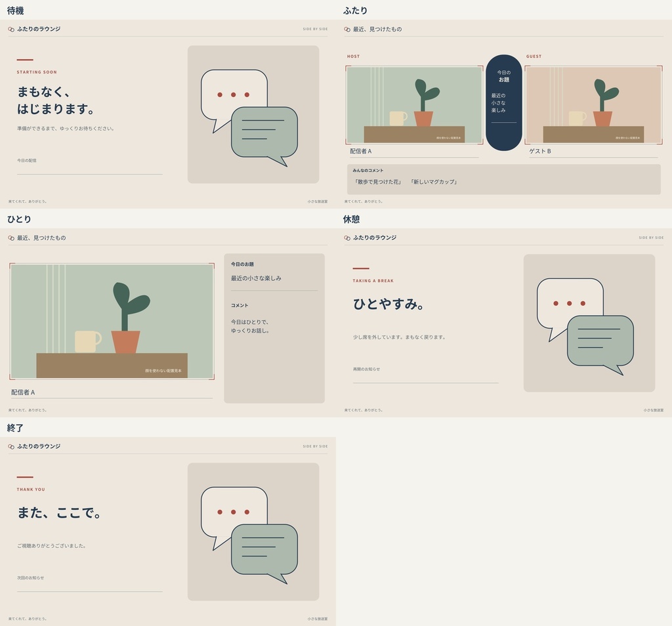Click the GUEST label
The width and height of the screenshot is (672, 626).
(534, 56)
